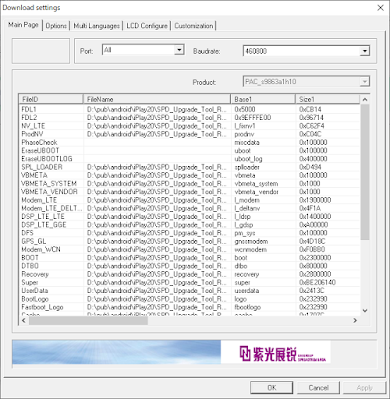
Task: Click the list scroll up arrow
Action: [365, 99]
